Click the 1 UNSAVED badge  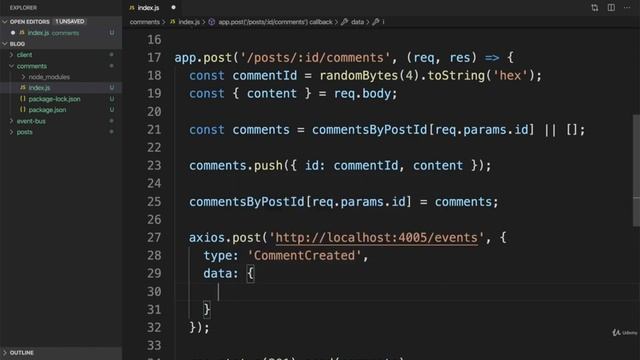pos(70,21)
